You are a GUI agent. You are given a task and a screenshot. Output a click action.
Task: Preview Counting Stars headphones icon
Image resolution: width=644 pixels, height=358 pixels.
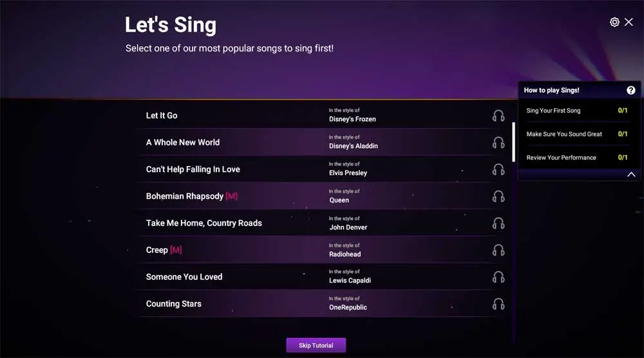(498, 304)
